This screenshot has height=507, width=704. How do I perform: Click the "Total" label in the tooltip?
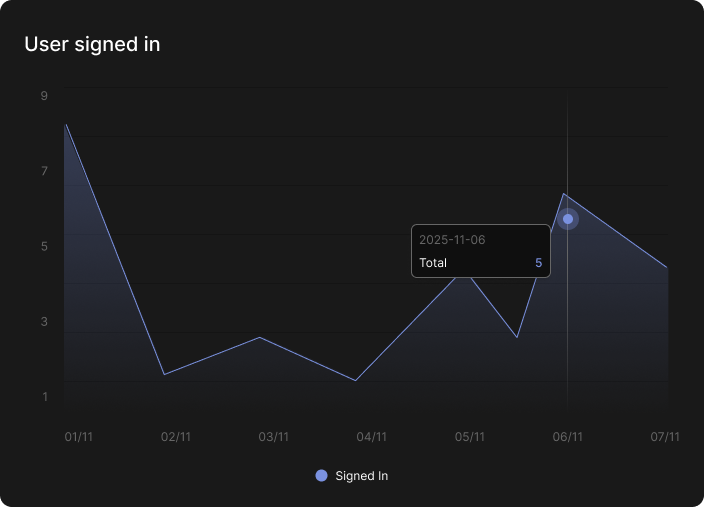pos(433,263)
